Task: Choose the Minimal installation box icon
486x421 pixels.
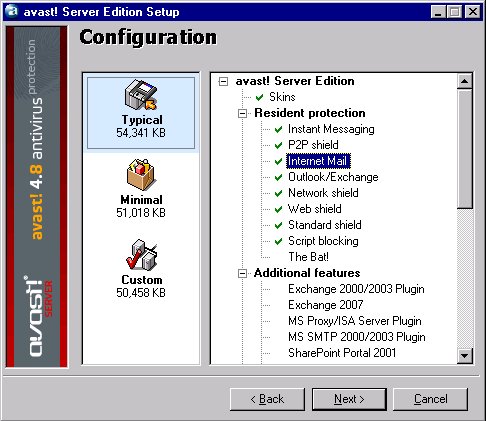Action: tap(141, 175)
